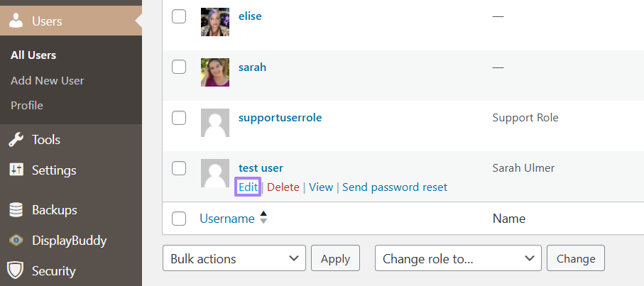Click the Edit link under test user
Screen dimensions: 644x286
click(248, 187)
